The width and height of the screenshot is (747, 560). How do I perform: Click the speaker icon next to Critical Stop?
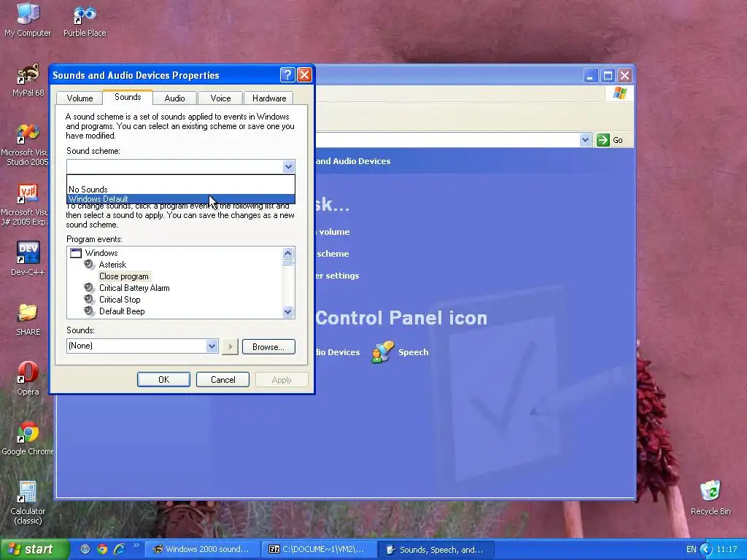89,300
